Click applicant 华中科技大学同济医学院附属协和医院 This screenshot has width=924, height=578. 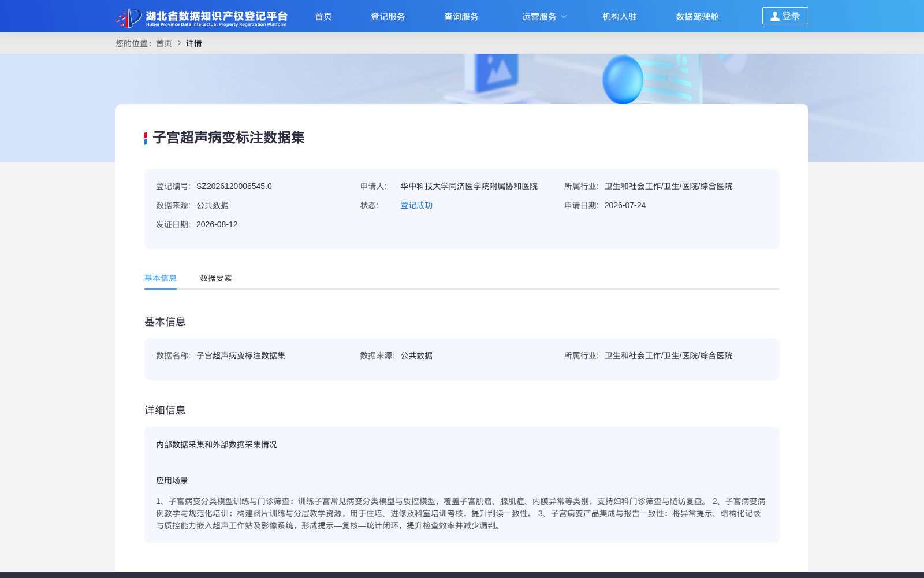click(469, 186)
